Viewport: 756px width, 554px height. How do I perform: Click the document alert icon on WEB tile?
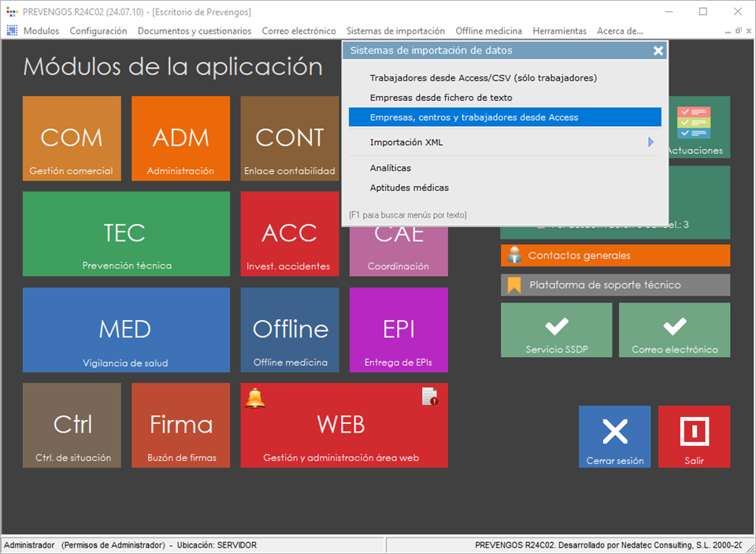click(429, 396)
